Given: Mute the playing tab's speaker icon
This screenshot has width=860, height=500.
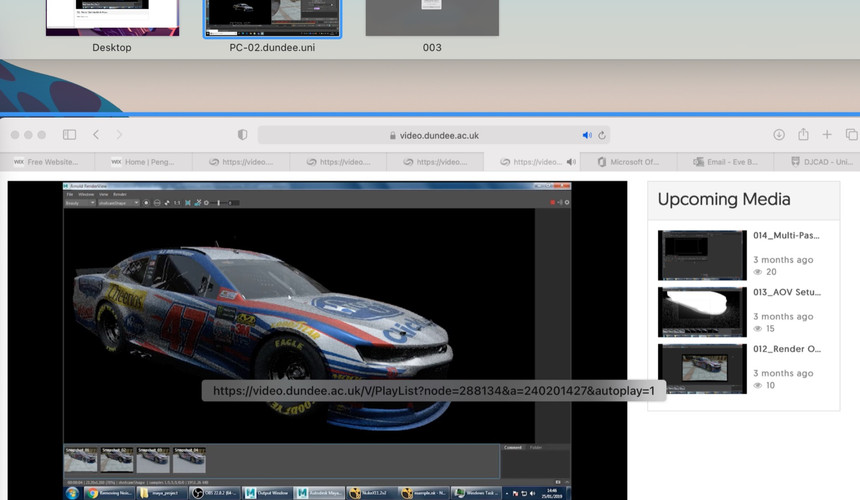Looking at the screenshot, I should tap(571, 162).
